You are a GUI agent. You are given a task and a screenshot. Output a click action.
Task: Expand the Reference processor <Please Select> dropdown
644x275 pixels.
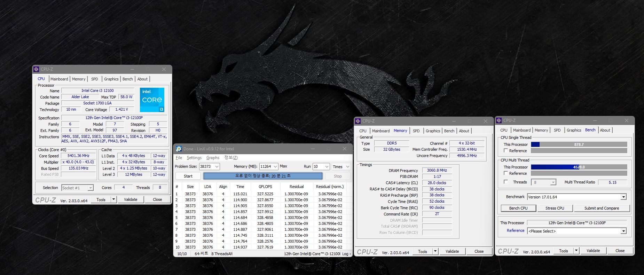coord(623,231)
